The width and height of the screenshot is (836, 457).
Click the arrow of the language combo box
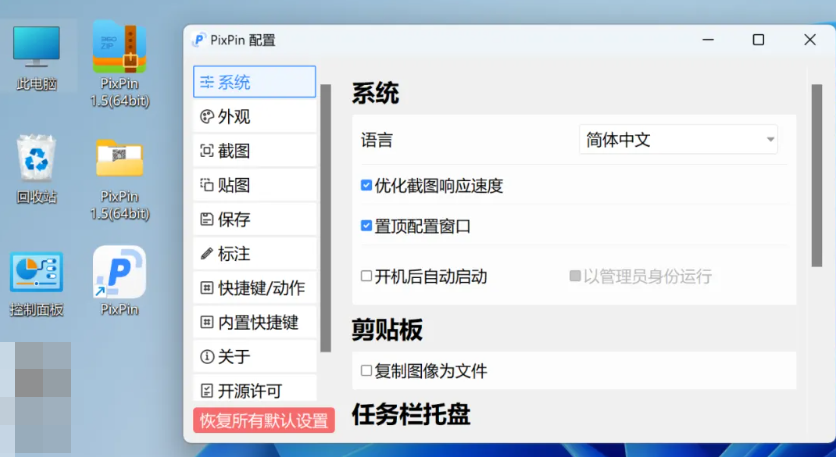770,140
